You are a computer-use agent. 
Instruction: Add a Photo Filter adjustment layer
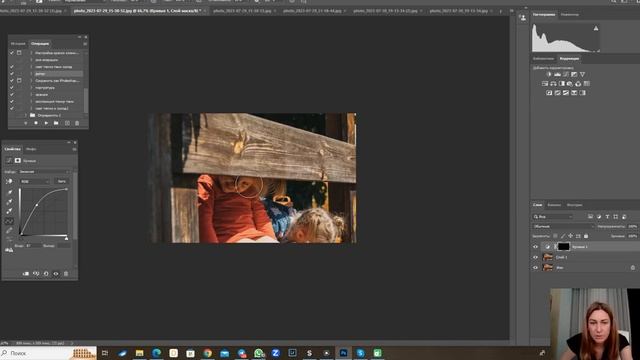(x=570, y=84)
